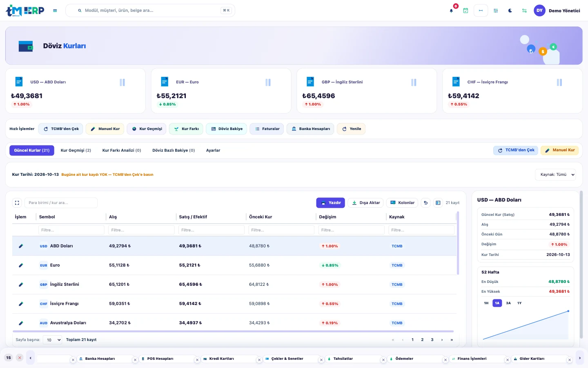Edit the Euro row pencil icon
588x368 pixels.
coord(21,265)
